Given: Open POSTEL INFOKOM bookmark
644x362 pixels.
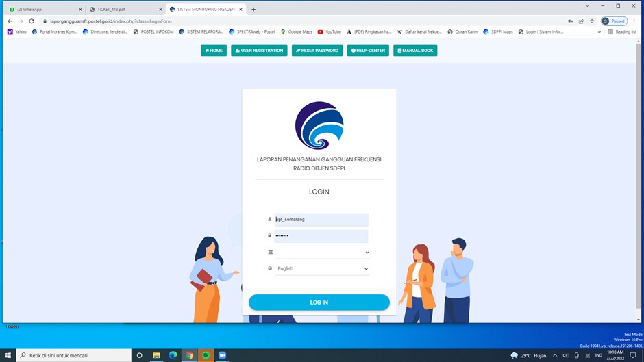Looking at the screenshot, I should pos(153,31).
